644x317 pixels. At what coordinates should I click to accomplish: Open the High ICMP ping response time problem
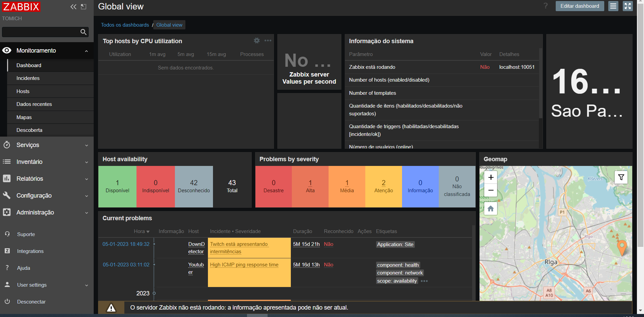coord(244,265)
